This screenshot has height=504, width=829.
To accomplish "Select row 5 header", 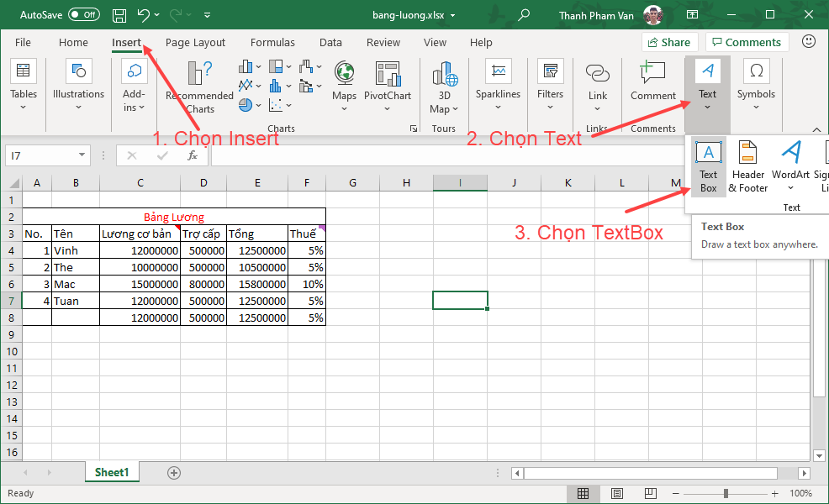I will 11,267.
